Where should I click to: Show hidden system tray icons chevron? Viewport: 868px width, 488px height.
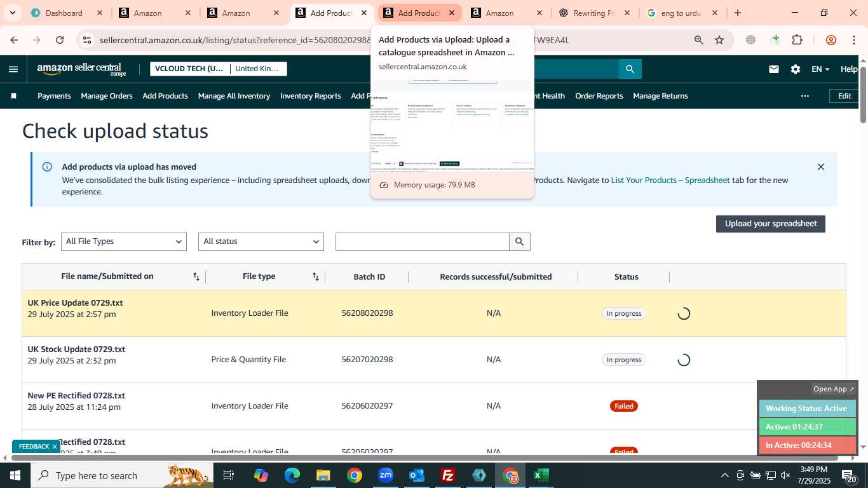pyautogui.click(x=724, y=475)
